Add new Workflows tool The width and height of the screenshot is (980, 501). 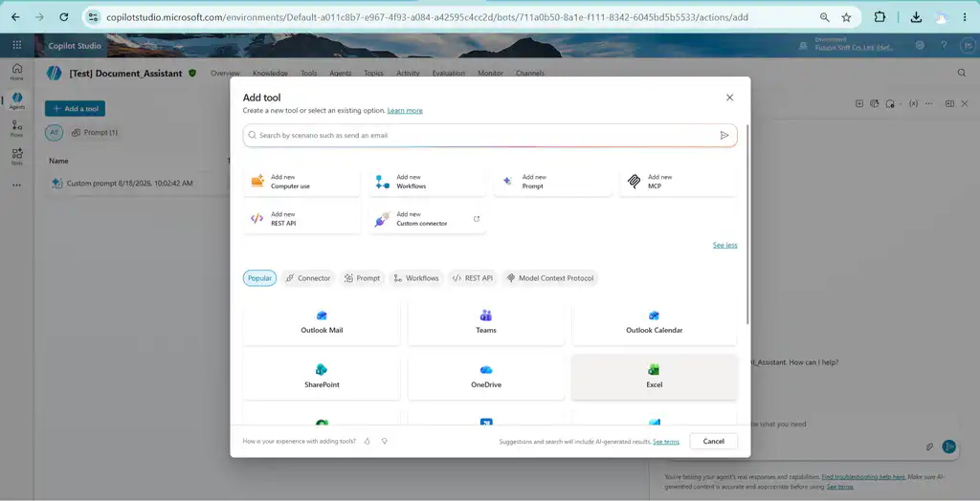[x=428, y=182]
